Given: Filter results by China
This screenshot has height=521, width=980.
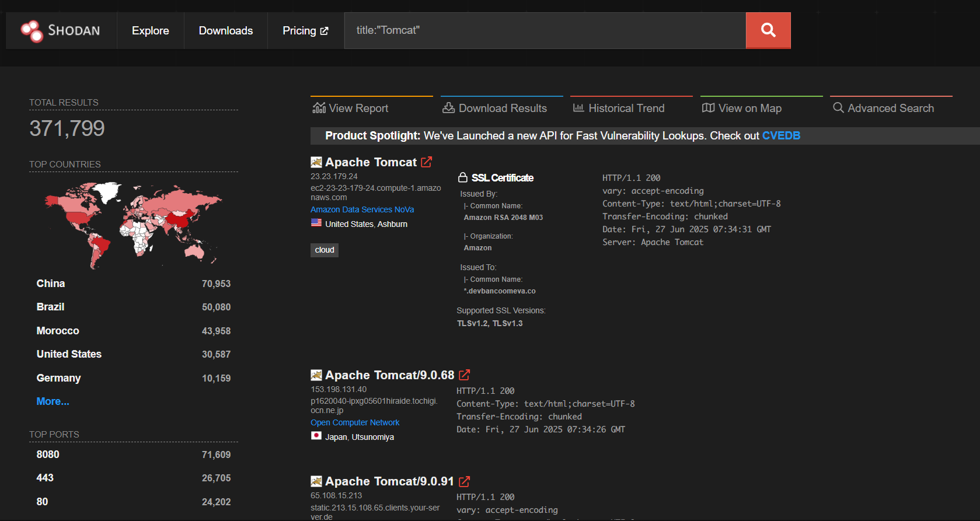Looking at the screenshot, I should point(51,284).
